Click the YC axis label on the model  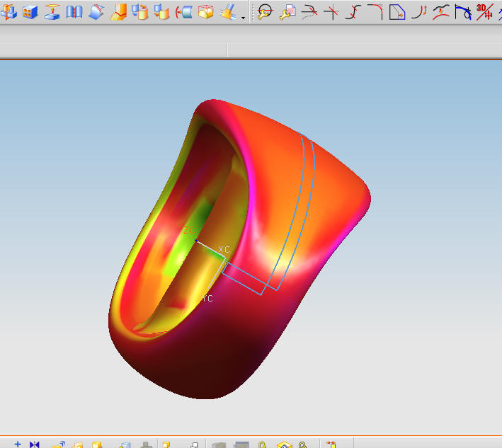207,299
